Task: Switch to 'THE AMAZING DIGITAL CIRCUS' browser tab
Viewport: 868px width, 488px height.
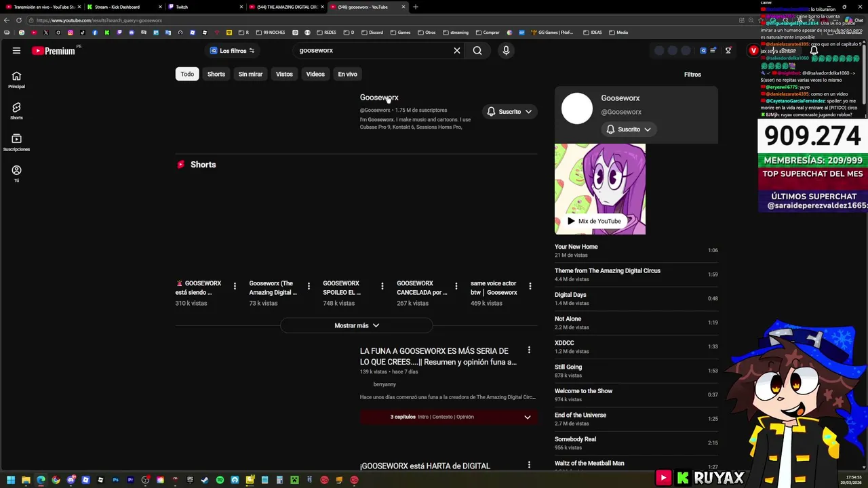Action: (x=286, y=7)
